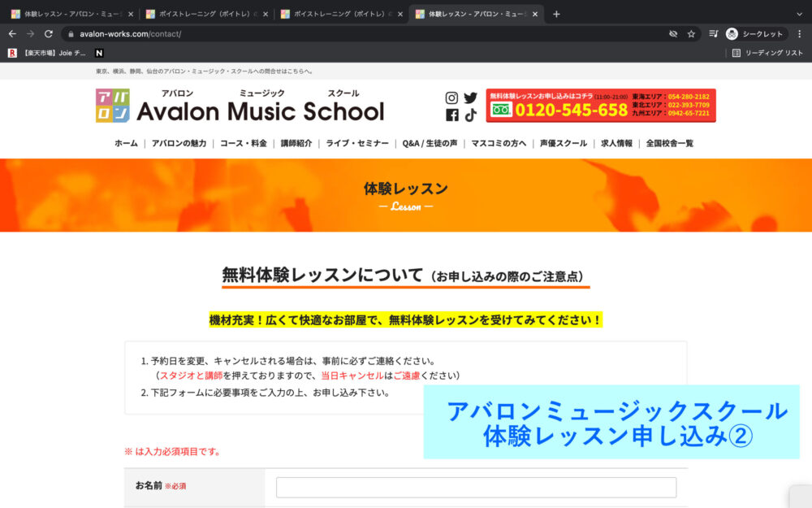Open the third-party cookie blocking eye icon
This screenshot has width=812, height=508.
pos(673,33)
